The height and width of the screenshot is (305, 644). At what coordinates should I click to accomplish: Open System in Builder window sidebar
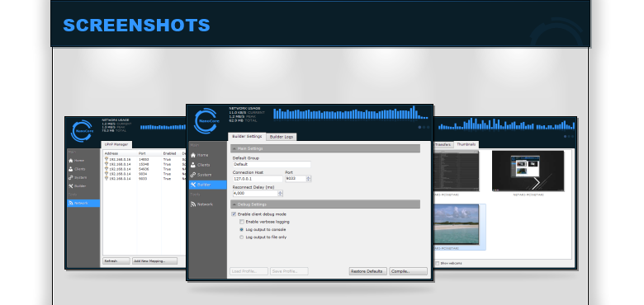click(201, 175)
